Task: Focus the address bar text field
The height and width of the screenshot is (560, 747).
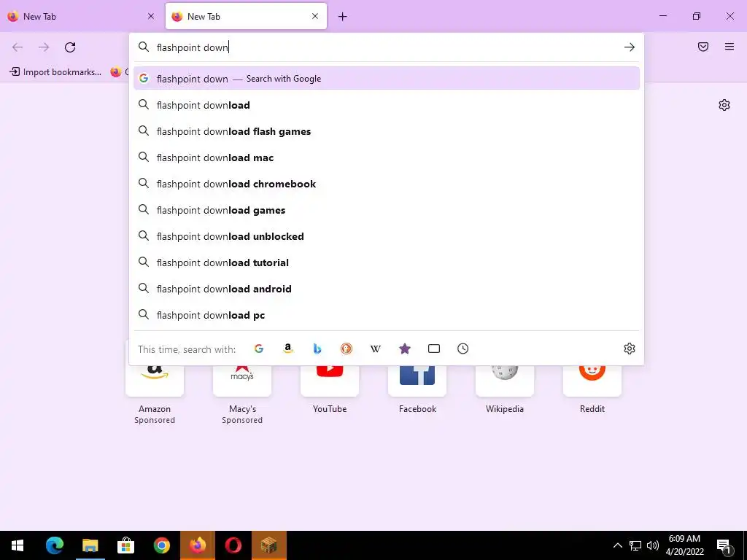Action: 386,47
